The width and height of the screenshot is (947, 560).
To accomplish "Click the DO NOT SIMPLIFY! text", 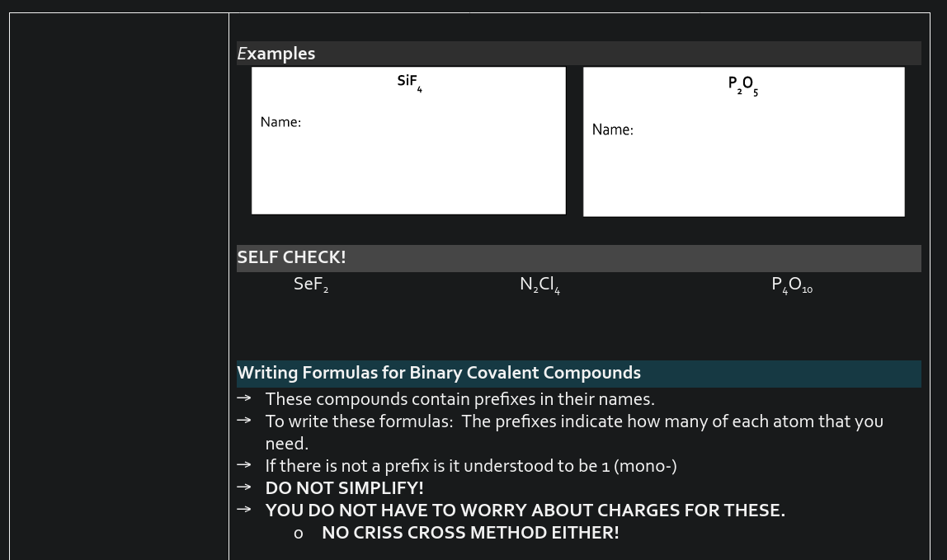I will pos(344,488).
